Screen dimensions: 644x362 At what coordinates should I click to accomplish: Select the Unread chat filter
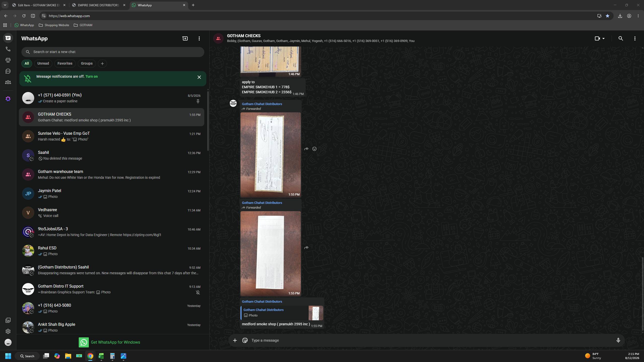pyautogui.click(x=43, y=63)
